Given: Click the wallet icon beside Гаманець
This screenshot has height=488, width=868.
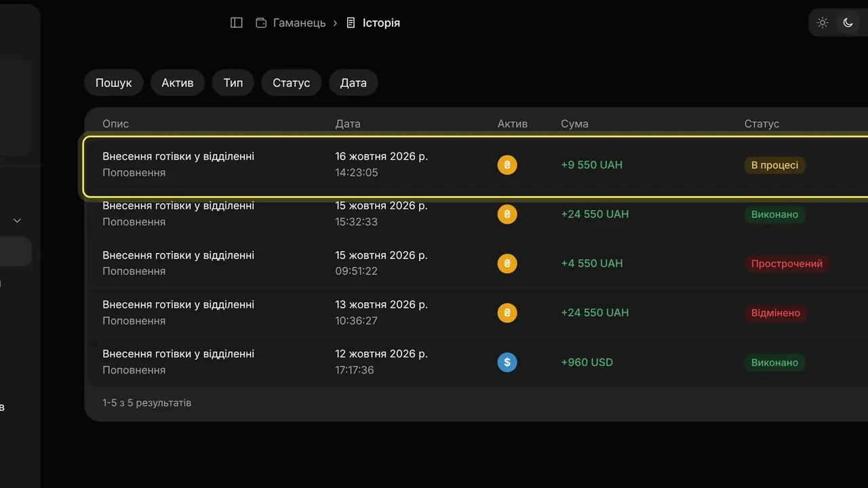Looking at the screenshot, I should tap(261, 23).
